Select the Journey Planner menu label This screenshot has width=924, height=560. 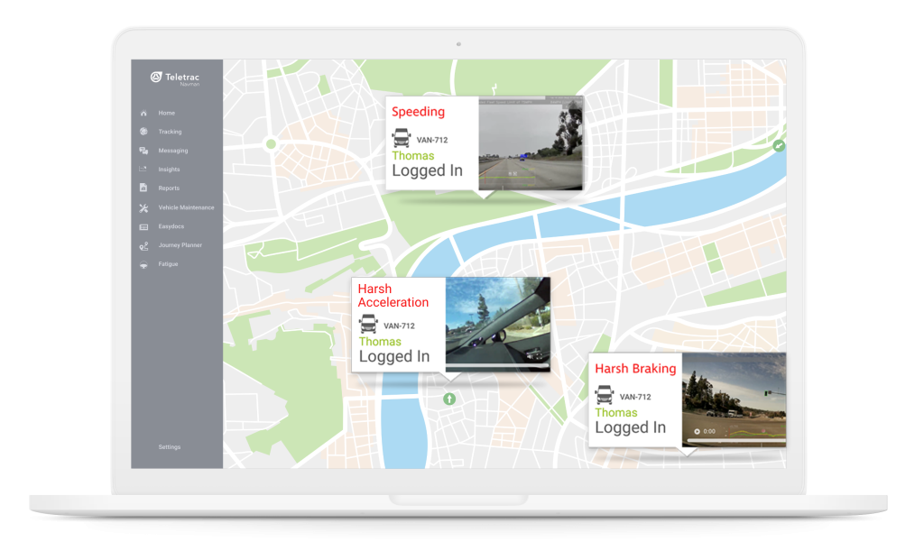(180, 245)
